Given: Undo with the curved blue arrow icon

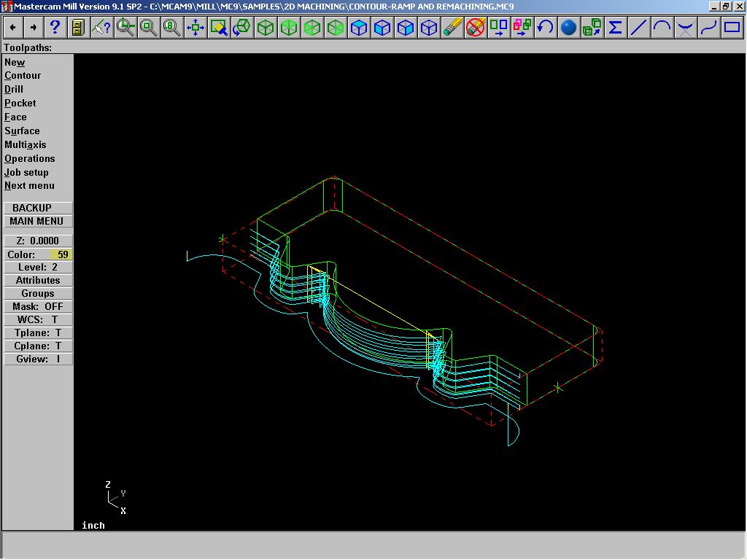Looking at the screenshot, I should click(546, 28).
